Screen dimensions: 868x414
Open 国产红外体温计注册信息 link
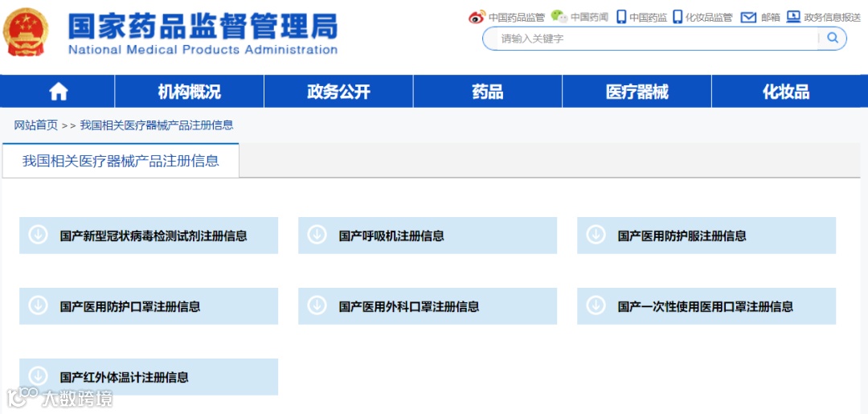(125, 377)
